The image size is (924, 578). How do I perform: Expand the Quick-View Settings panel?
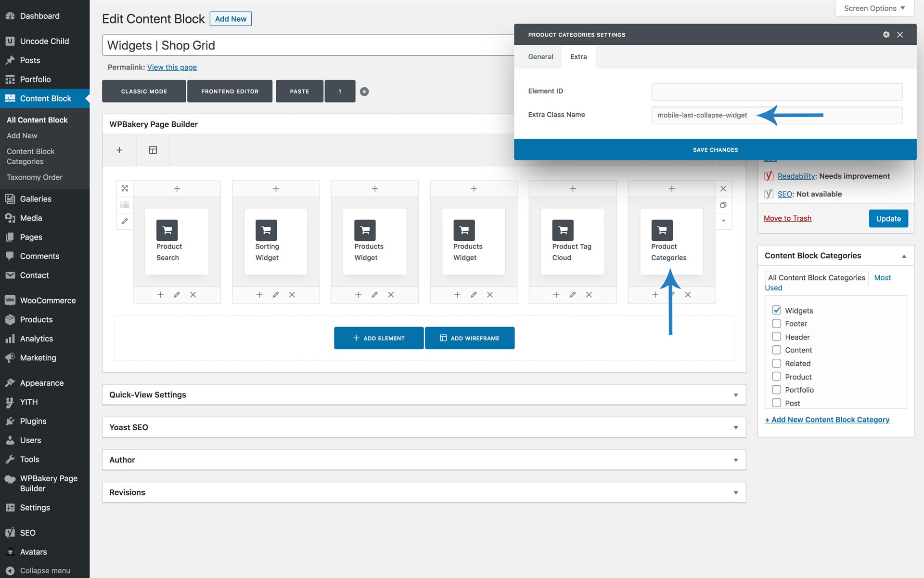(x=735, y=395)
